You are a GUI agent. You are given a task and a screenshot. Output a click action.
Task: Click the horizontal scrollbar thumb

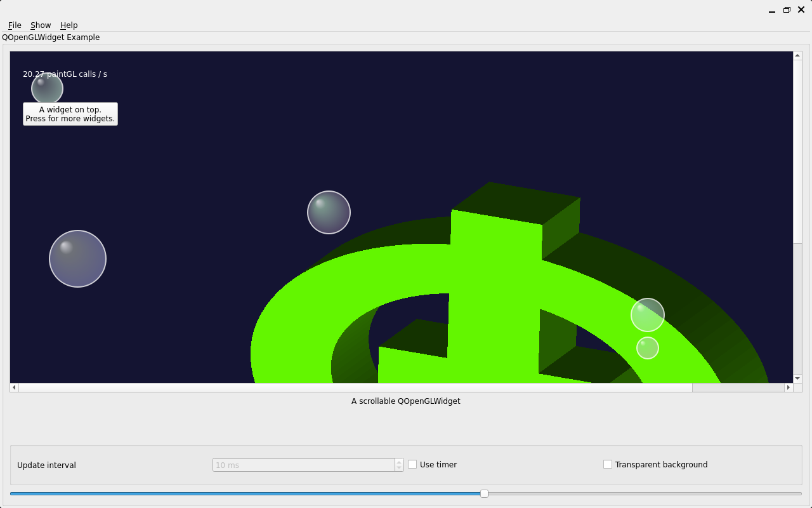click(x=355, y=387)
